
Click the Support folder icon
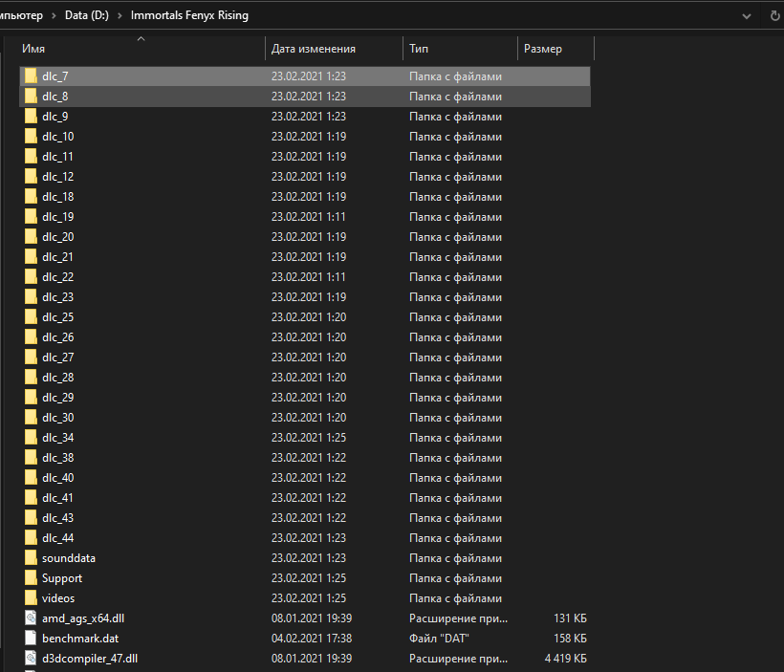[x=31, y=578]
